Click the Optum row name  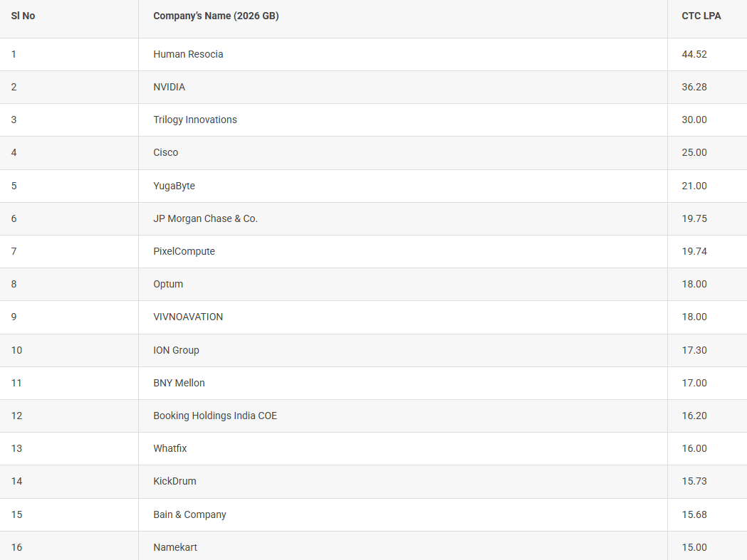tap(168, 284)
